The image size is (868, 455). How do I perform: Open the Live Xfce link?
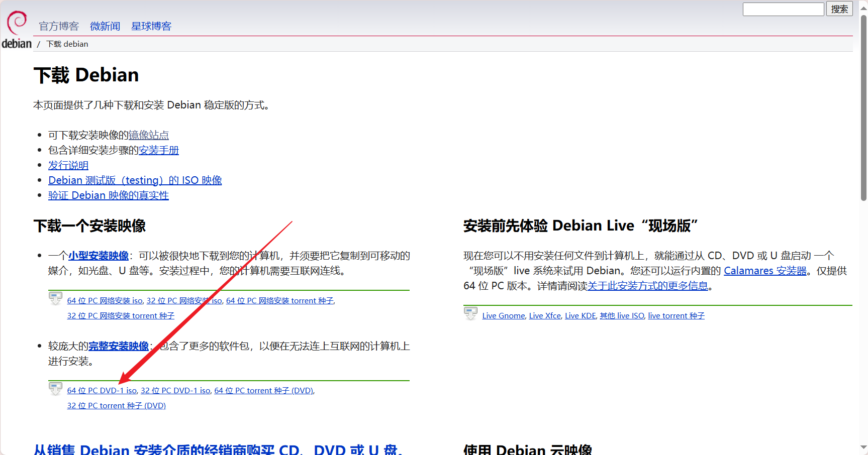pyautogui.click(x=545, y=316)
